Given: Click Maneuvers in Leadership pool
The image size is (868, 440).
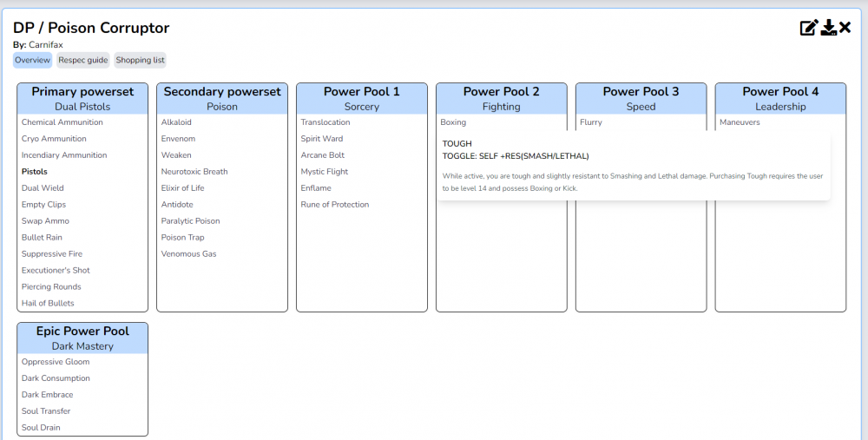Looking at the screenshot, I should [x=740, y=122].
